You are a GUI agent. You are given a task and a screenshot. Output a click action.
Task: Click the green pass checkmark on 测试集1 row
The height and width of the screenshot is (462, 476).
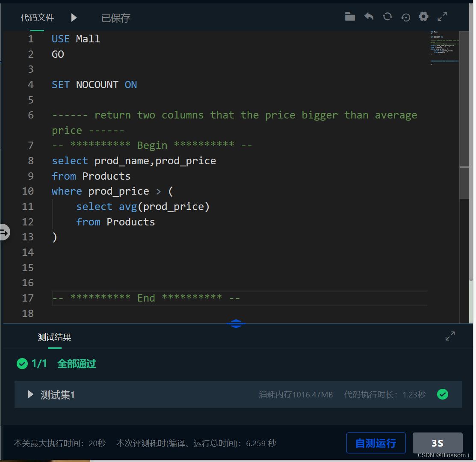tap(442, 394)
